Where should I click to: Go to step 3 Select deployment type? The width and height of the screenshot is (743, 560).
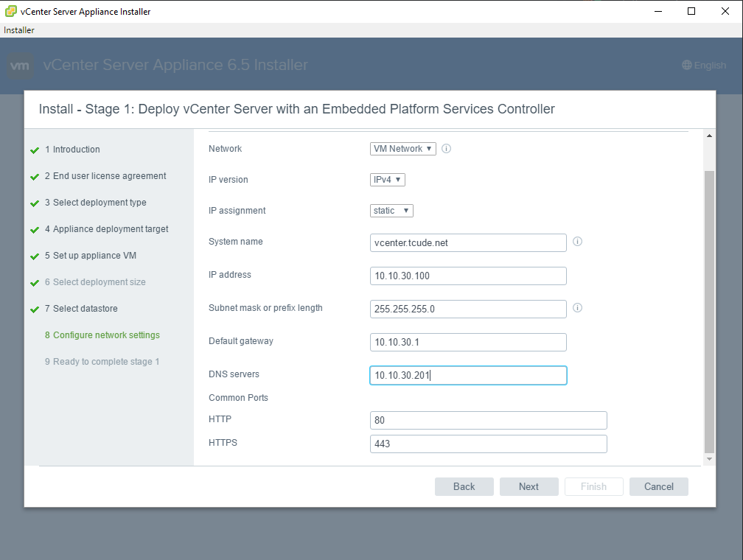tap(95, 203)
